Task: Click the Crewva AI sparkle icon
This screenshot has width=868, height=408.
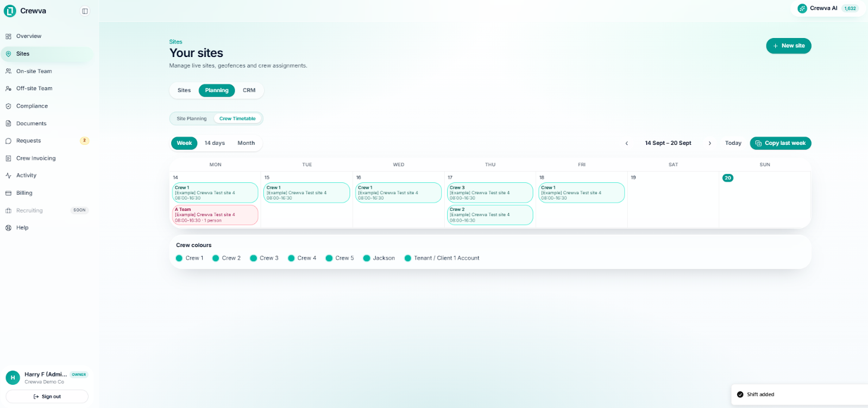Action: [802, 8]
